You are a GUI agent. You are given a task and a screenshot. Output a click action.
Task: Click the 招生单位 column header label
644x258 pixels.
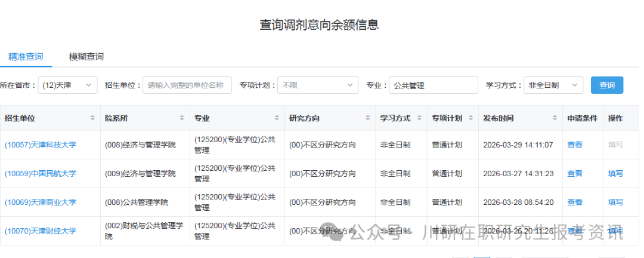pyautogui.click(x=20, y=118)
